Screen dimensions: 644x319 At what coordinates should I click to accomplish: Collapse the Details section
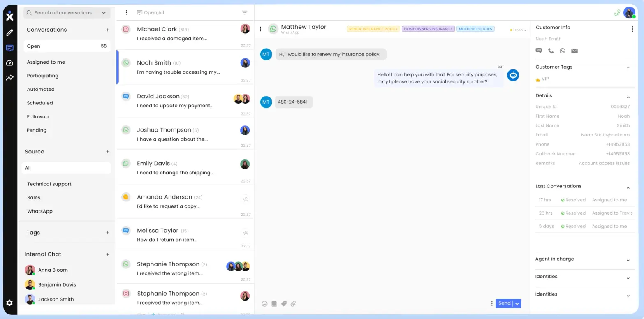tap(628, 97)
